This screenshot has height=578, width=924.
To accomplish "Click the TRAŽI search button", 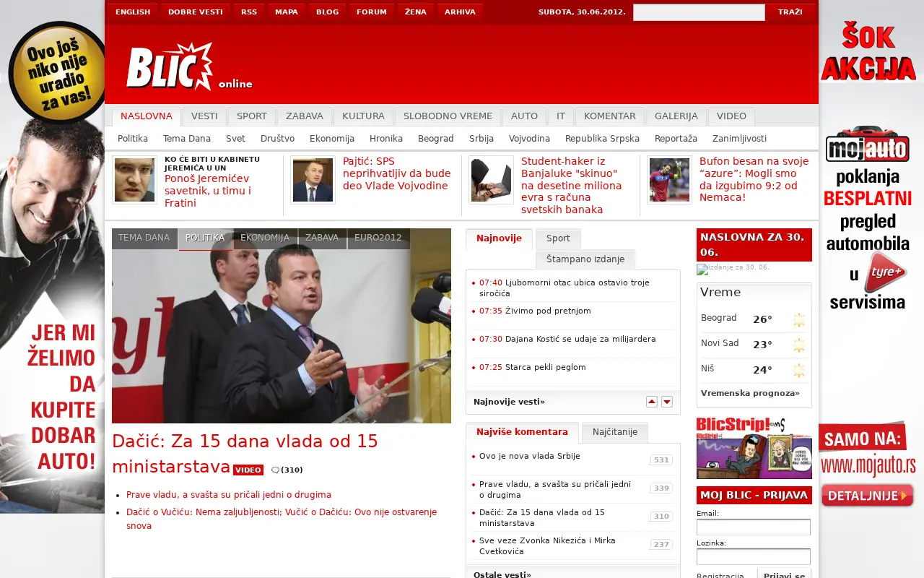I will coord(790,12).
